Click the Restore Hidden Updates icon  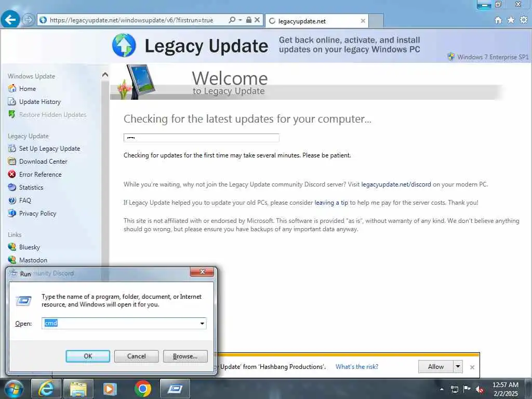[12, 114]
